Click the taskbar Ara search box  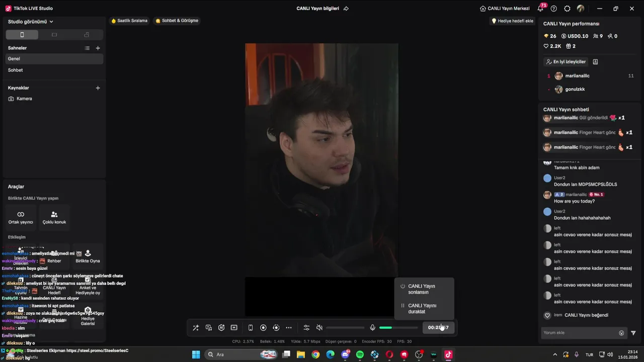click(242, 354)
